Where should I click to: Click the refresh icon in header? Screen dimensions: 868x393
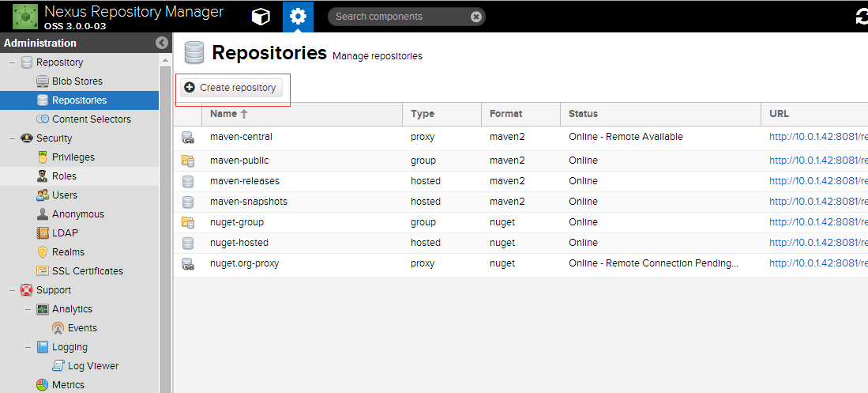[x=862, y=17]
